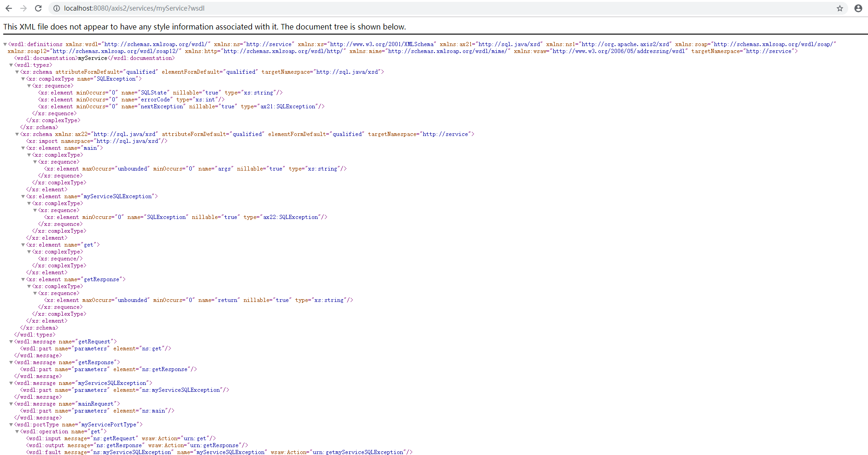Collapse the getResponse element node
Viewport: 868px width, 455px height.
(x=23, y=279)
